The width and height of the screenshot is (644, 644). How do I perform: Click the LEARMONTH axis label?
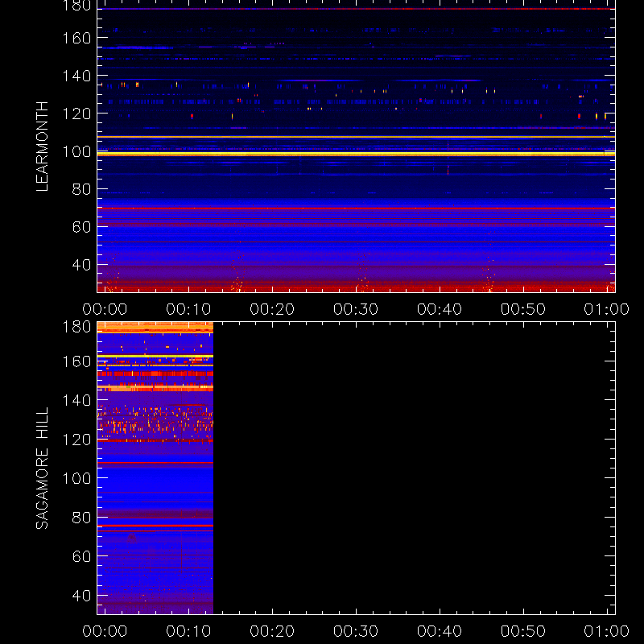pyautogui.click(x=43, y=147)
